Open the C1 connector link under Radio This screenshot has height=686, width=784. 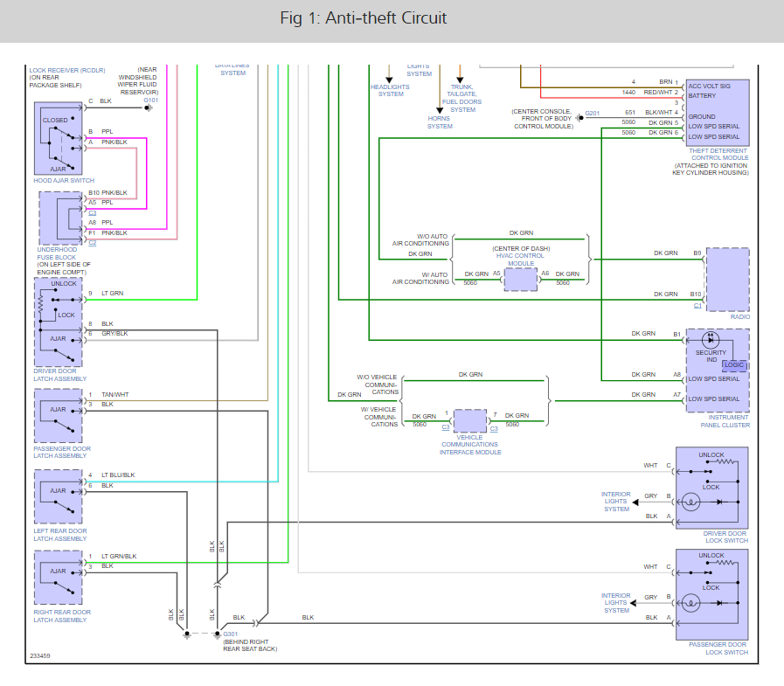697,306
